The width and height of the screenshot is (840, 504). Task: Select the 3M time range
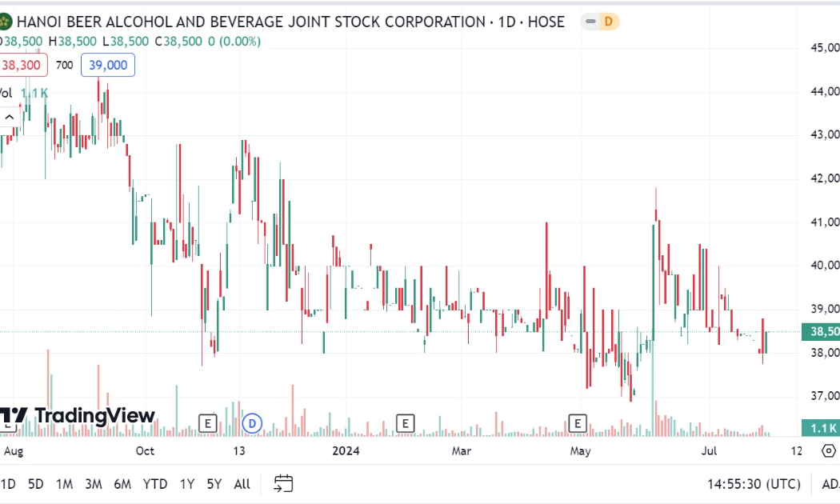pyautogui.click(x=94, y=484)
